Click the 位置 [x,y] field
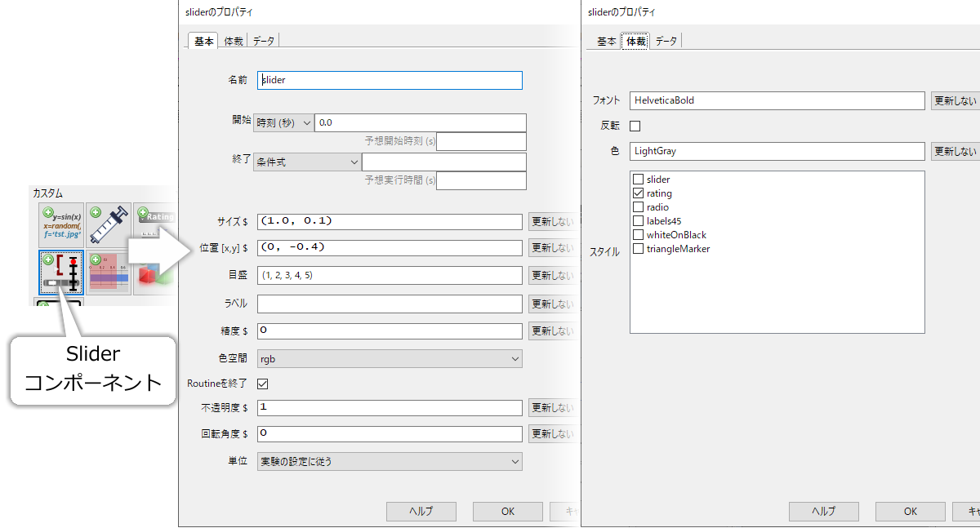 coord(390,247)
